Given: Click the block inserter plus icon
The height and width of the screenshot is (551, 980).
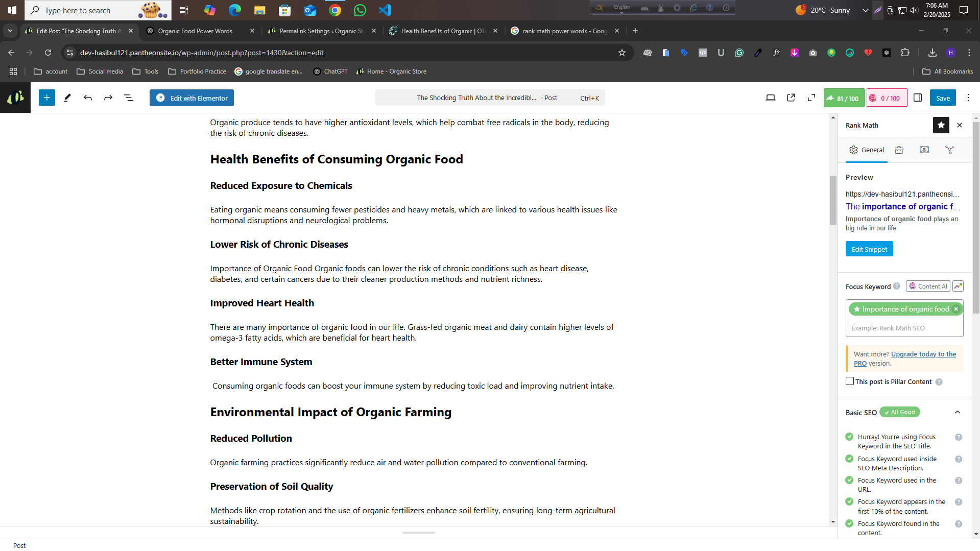Looking at the screenshot, I should pyautogui.click(x=46, y=98).
